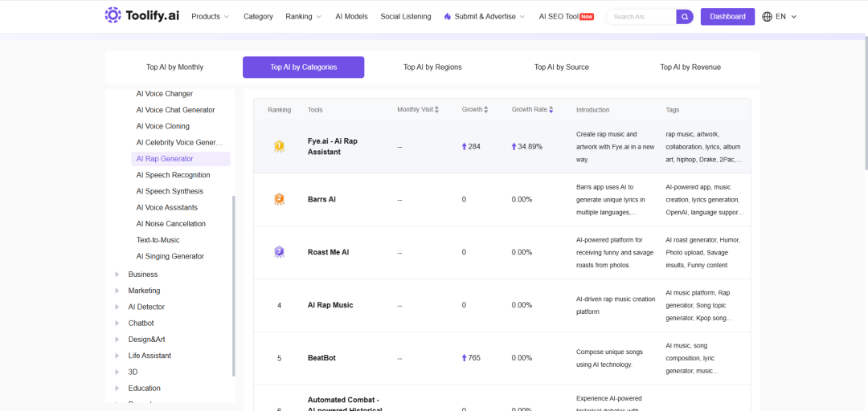
Task: Sort by the Monthly Visit arrows
Action: 436,109
